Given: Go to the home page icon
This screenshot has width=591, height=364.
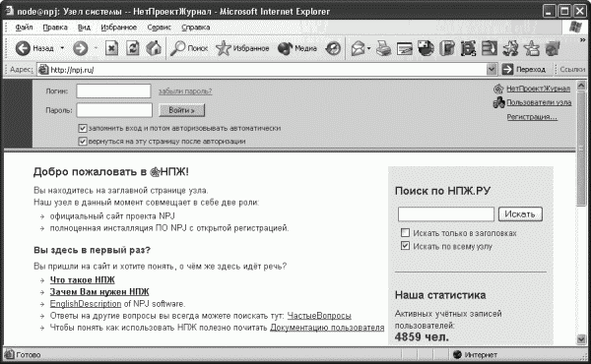Looking at the screenshot, I should pyautogui.click(x=154, y=48).
